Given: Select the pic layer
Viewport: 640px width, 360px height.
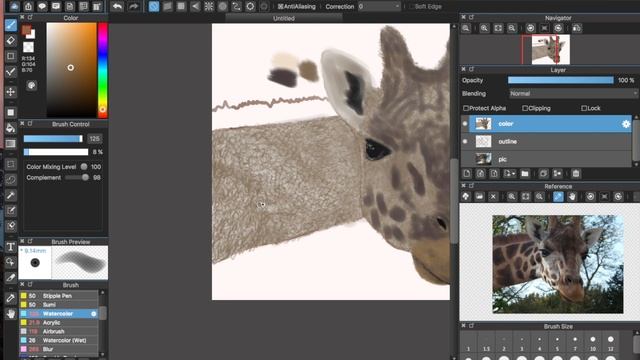Looking at the screenshot, I should 550,159.
